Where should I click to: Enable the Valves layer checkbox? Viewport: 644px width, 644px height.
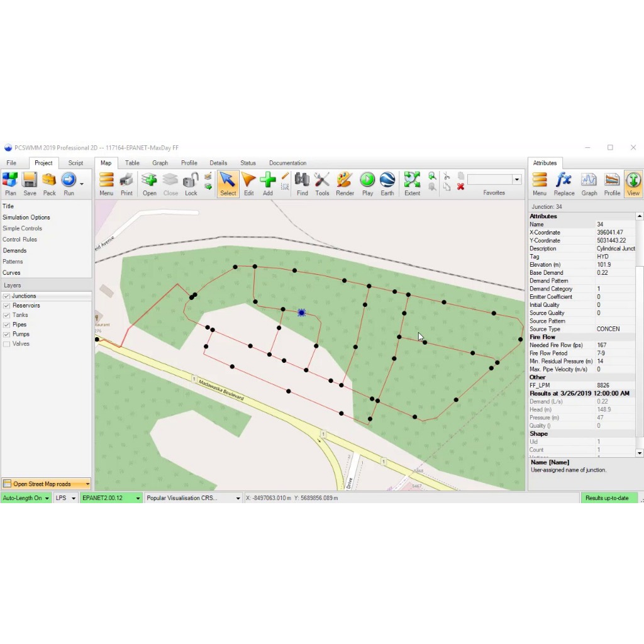pyautogui.click(x=6, y=344)
